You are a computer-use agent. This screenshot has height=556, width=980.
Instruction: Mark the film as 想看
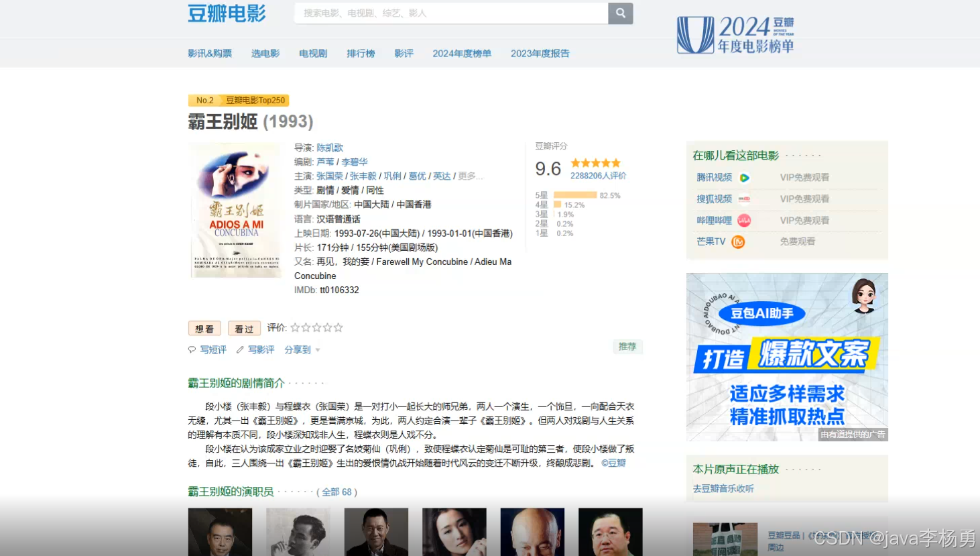[x=204, y=329]
